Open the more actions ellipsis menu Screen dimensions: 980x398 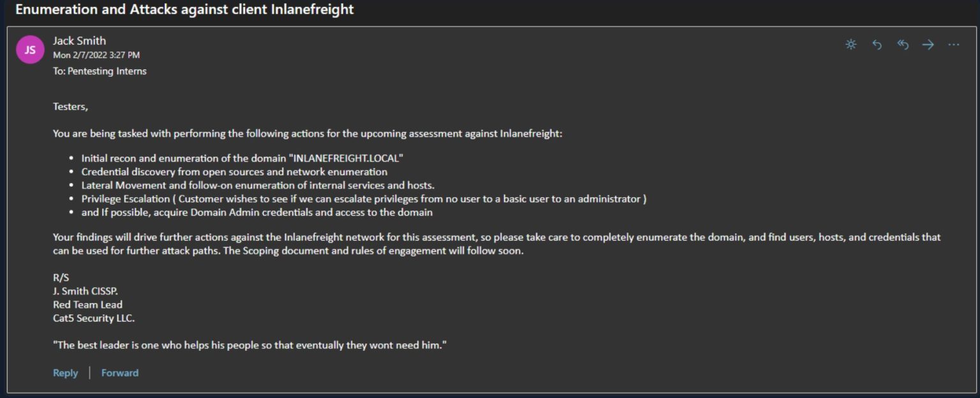pyautogui.click(x=953, y=45)
